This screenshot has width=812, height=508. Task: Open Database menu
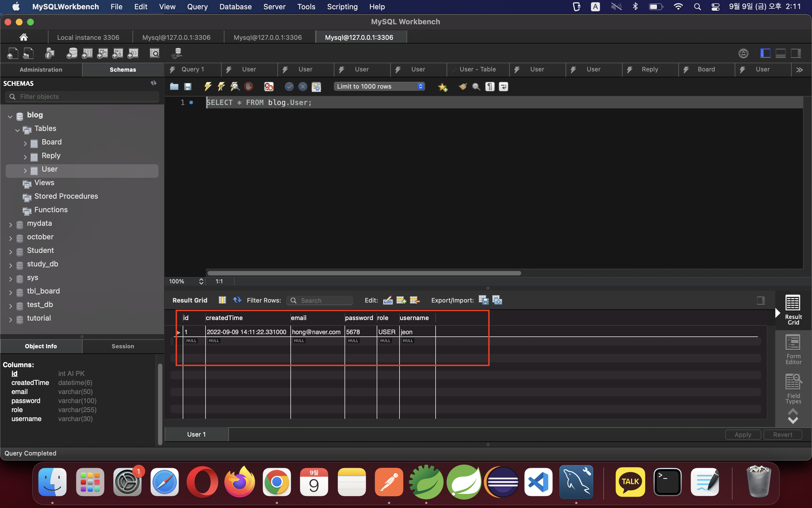point(235,7)
